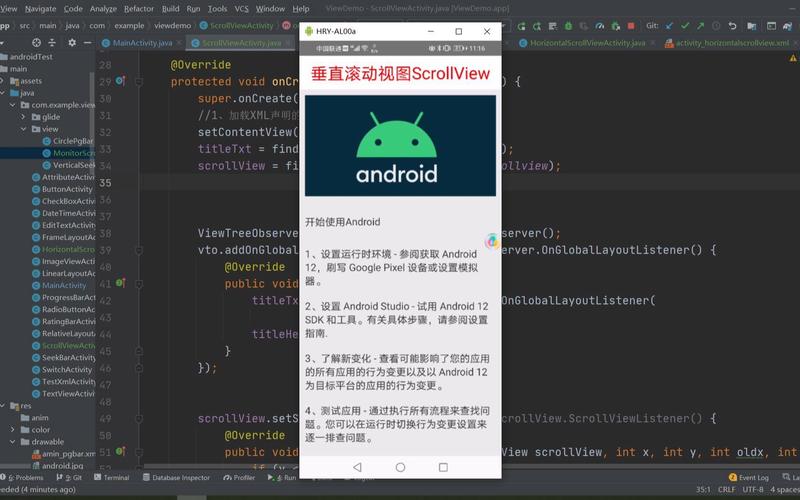Click the locate target crosshair icon
This screenshot has height=500, width=800.
coord(36,42)
